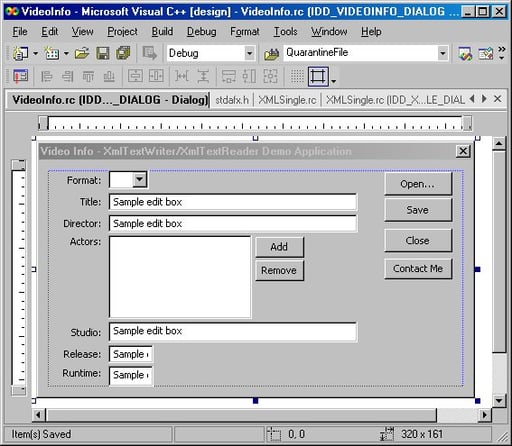Open the Build menu

click(x=162, y=32)
